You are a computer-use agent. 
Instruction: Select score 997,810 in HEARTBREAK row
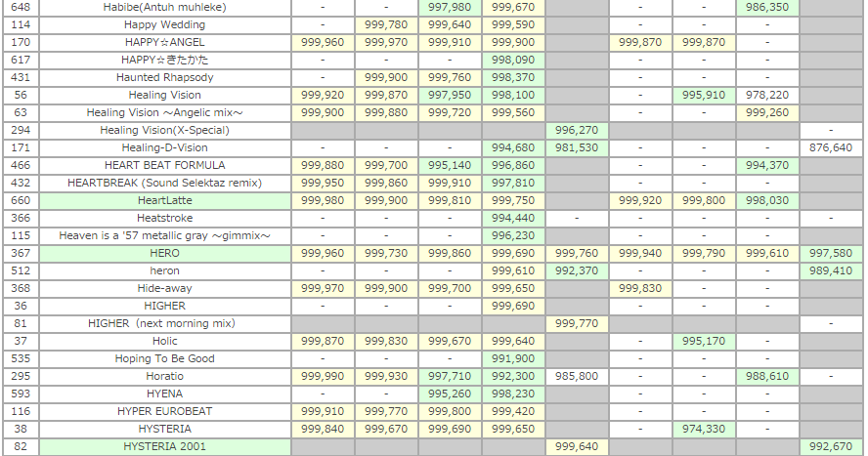pos(513,183)
